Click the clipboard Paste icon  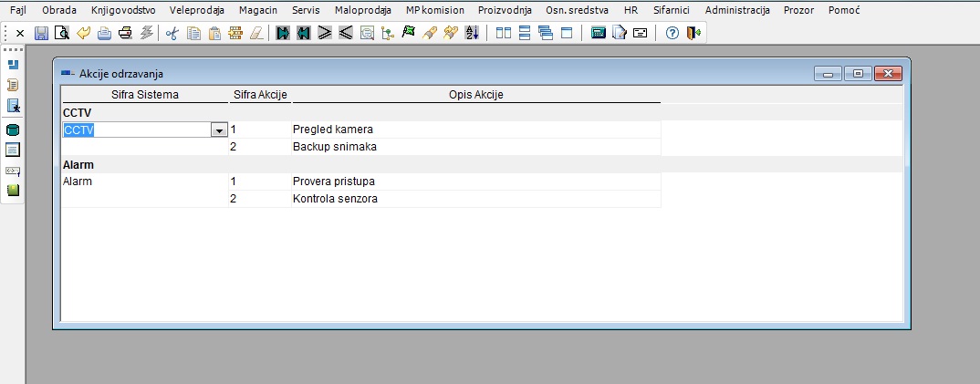[214, 33]
